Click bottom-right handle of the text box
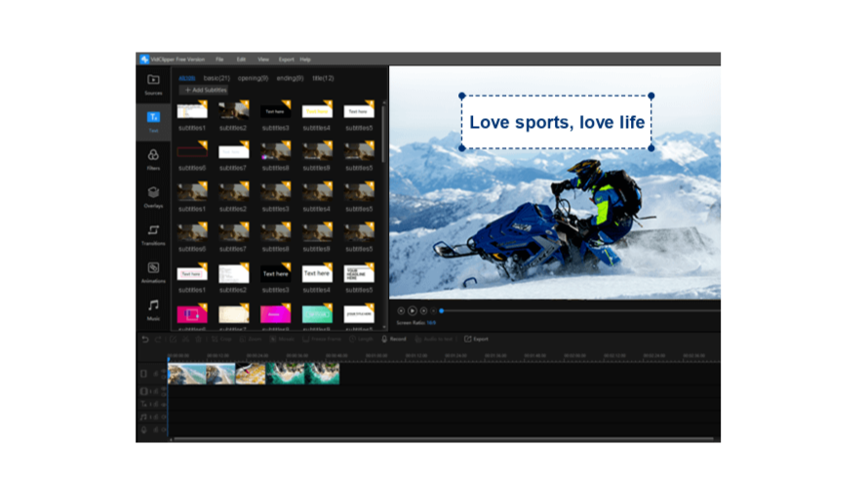 point(651,148)
